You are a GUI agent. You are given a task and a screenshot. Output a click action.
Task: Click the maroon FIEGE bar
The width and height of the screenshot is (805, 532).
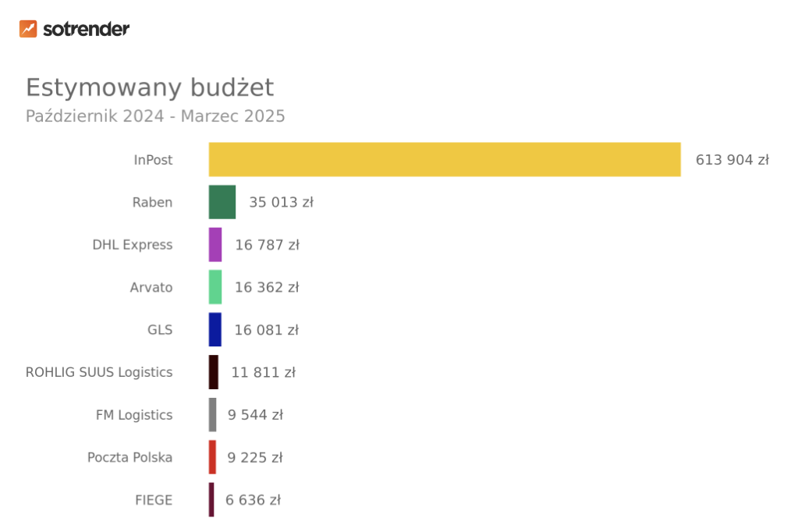(211, 500)
